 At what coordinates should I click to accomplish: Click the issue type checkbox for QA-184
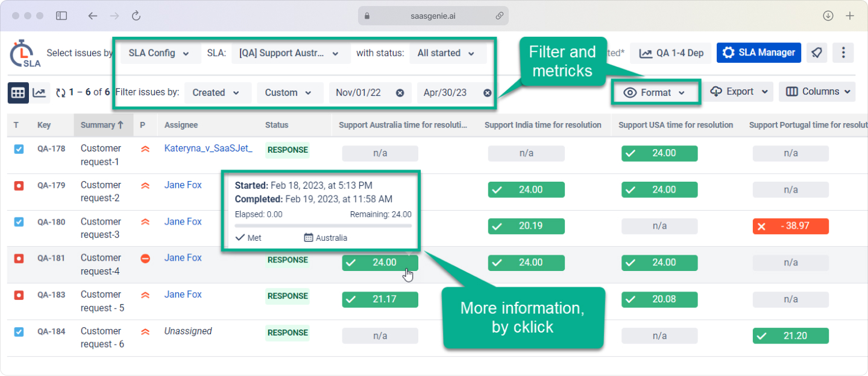tap(17, 333)
